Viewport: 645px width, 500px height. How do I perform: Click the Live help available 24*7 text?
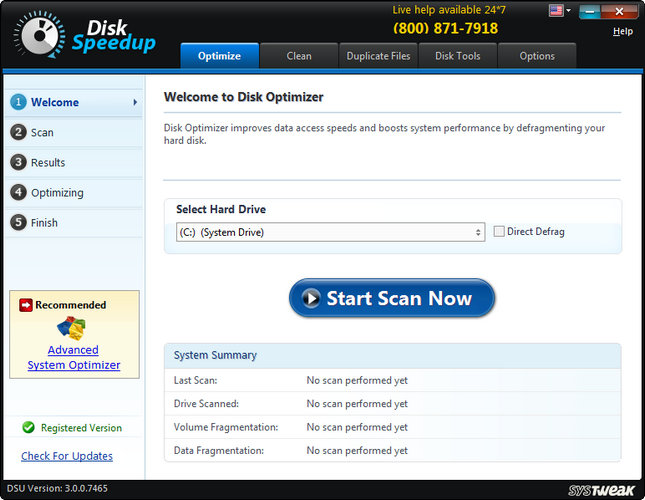pyautogui.click(x=449, y=10)
